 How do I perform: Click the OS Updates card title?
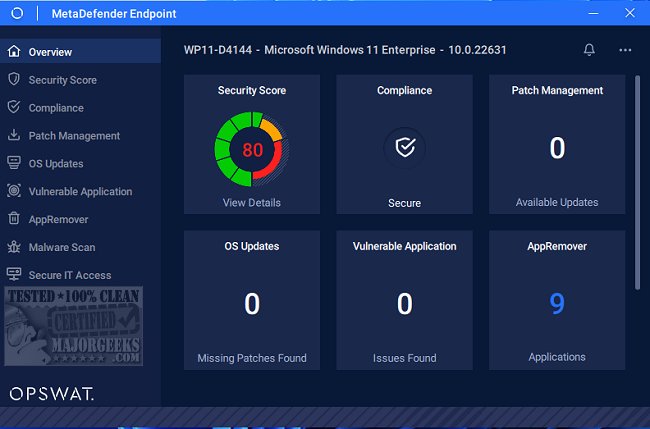click(252, 246)
